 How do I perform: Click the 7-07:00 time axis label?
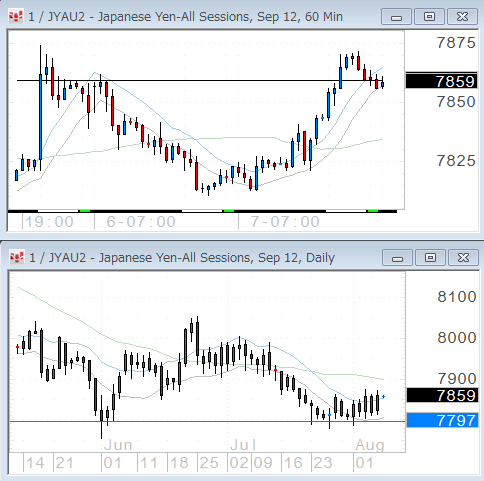285,222
